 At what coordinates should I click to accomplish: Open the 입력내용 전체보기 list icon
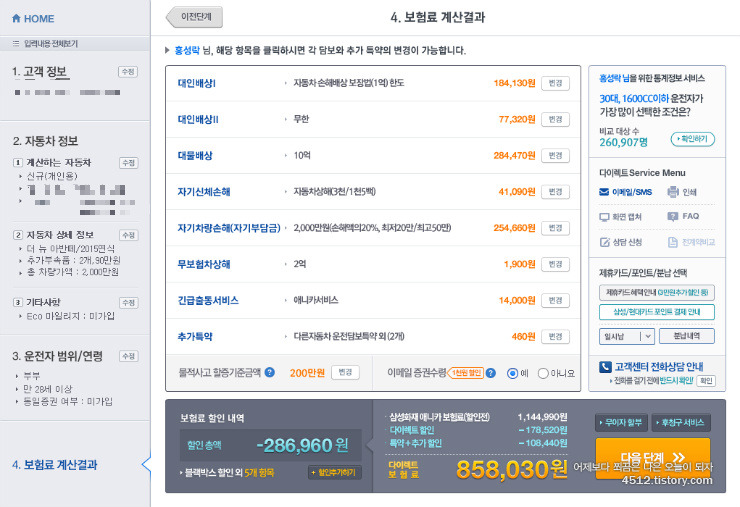coord(16,43)
